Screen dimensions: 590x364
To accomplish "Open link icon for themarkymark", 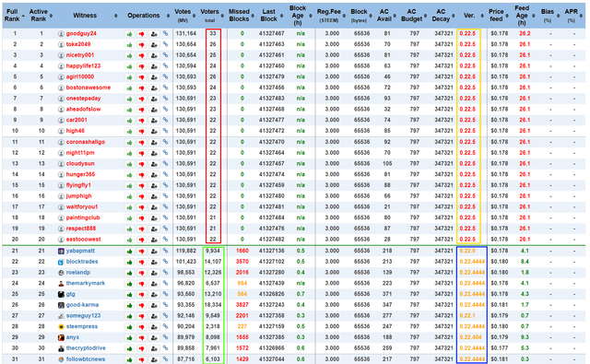I will (x=165, y=284).
